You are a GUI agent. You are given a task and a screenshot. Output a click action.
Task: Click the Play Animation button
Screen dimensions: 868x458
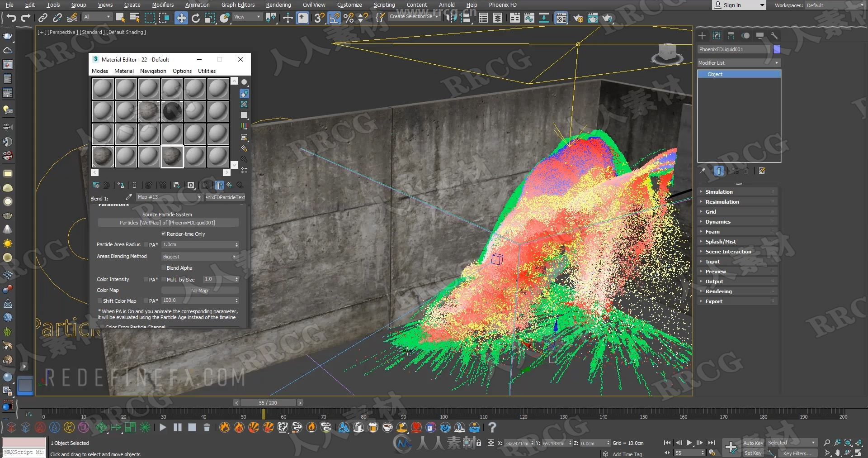pos(689,443)
